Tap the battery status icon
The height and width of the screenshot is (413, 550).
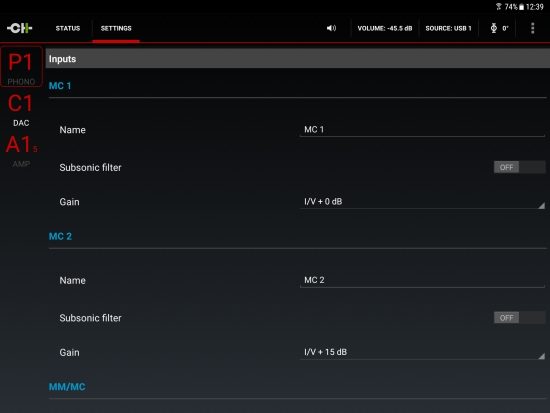click(x=521, y=7)
